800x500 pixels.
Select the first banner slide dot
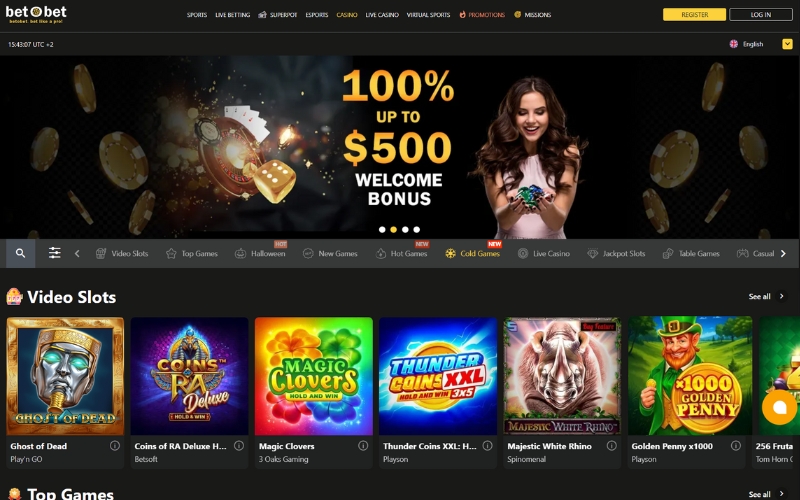point(382,230)
